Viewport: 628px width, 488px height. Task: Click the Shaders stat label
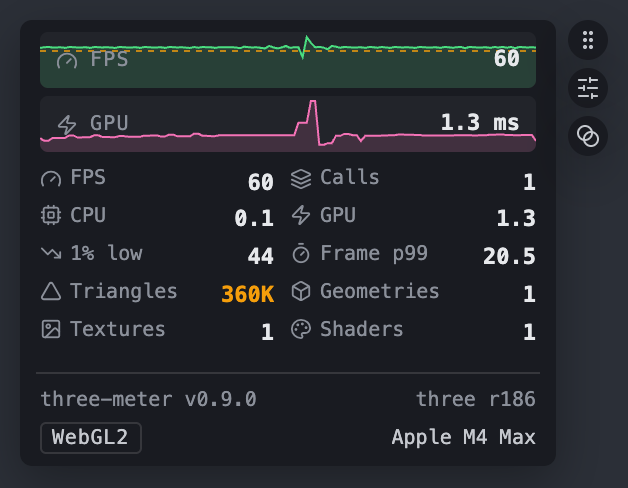pyautogui.click(x=361, y=329)
